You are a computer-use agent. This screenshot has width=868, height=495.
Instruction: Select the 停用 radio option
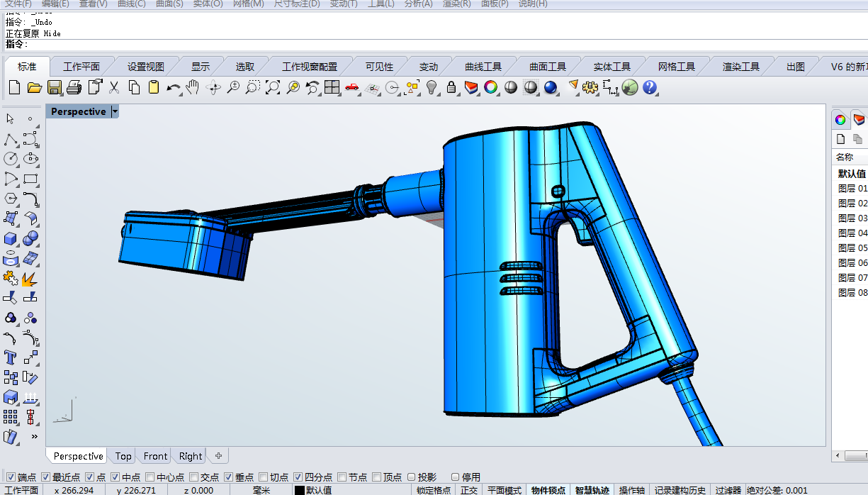coord(455,477)
